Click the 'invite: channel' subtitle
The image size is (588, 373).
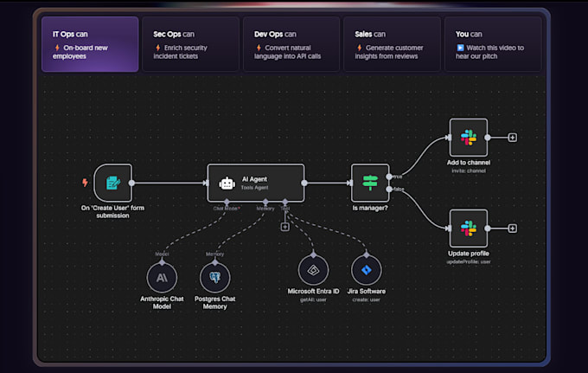(469, 170)
